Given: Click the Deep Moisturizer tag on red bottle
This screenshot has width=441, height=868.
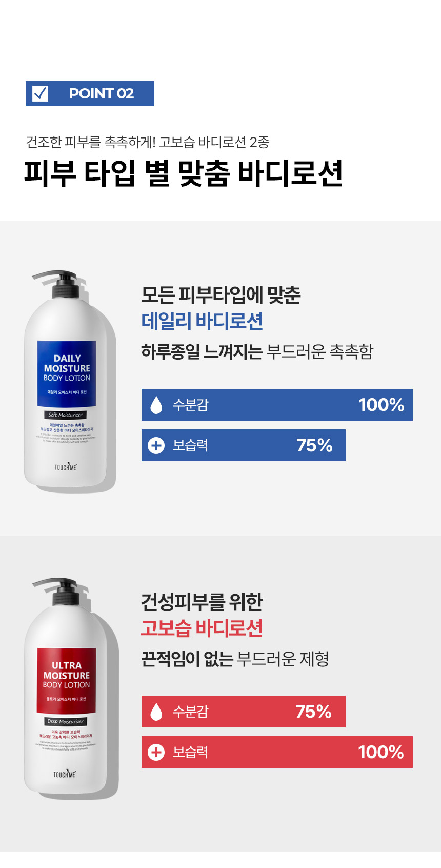Looking at the screenshot, I should tap(65, 722).
